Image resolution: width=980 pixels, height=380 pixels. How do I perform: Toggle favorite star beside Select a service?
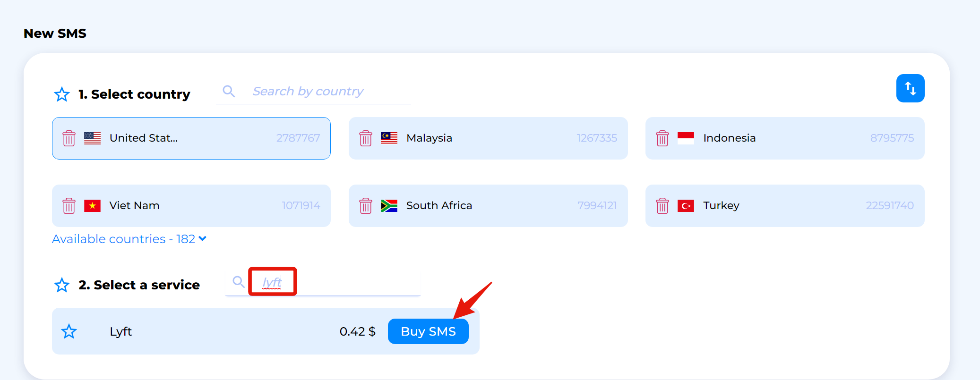pyautogui.click(x=62, y=285)
